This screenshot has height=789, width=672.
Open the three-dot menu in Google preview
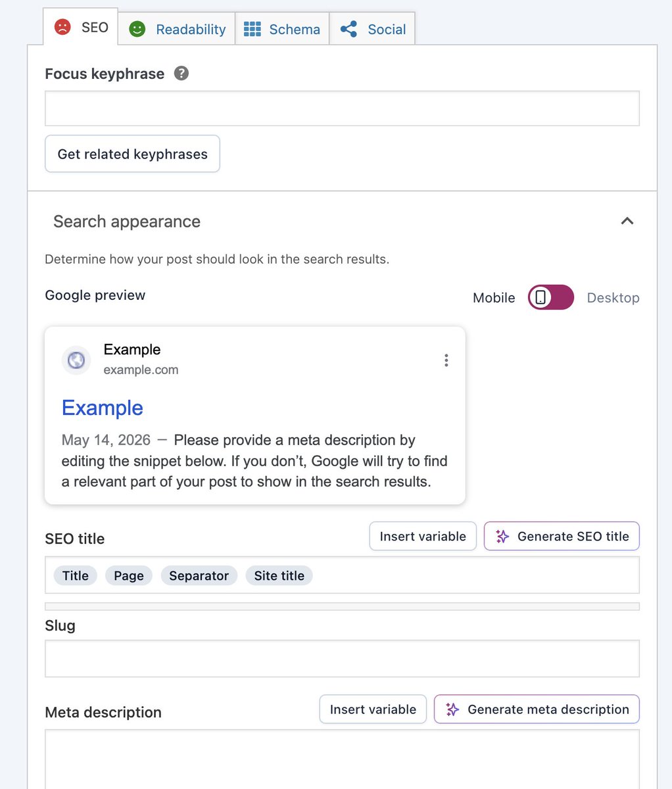pos(446,360)
